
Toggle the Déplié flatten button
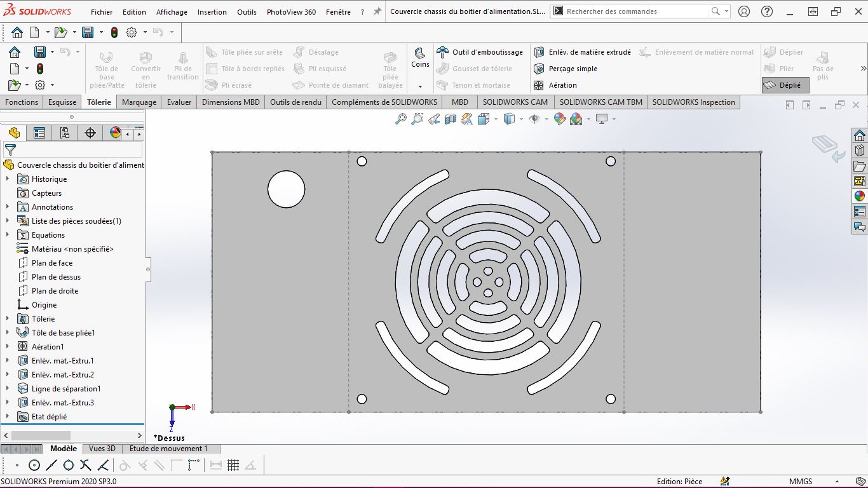pos(785,85)
